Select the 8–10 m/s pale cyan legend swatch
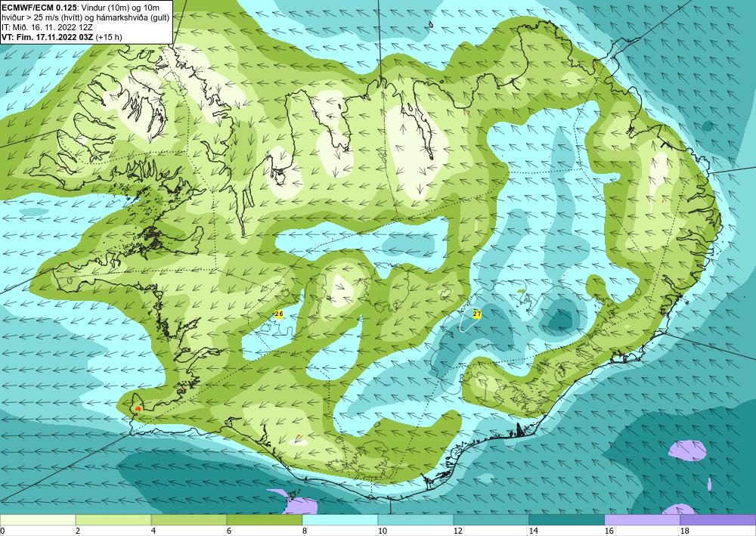 pyautogui.click(x=340, y=520)
